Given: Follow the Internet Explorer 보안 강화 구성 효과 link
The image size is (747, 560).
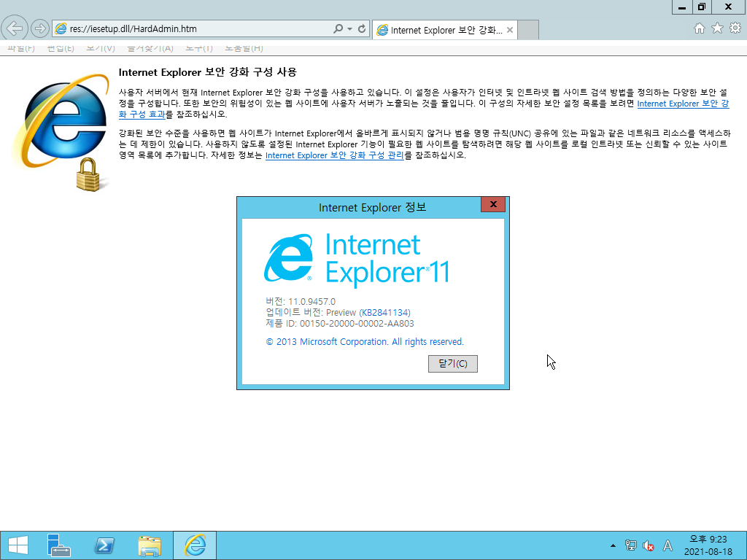Looking at the screenshot, I should 683,104.
